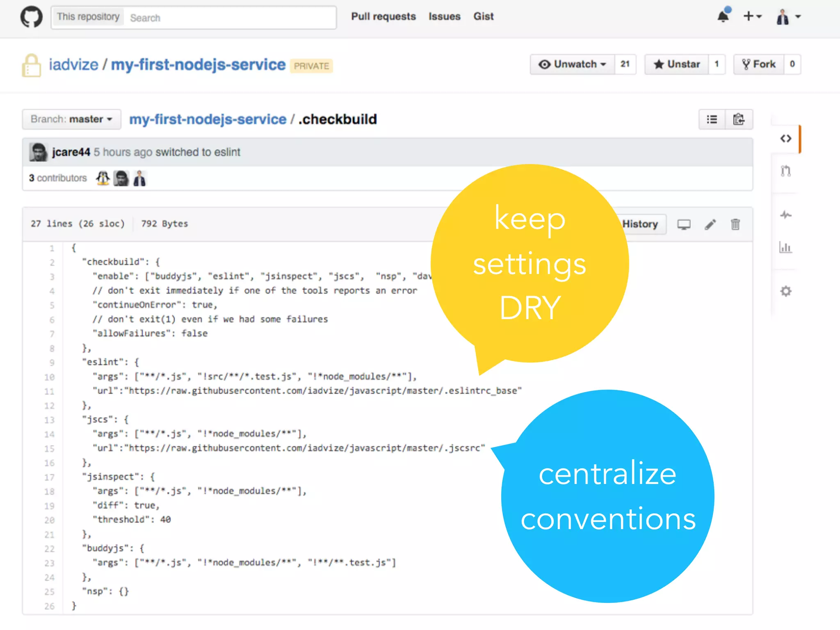Edit file with the pencil icon
840x630 pixels.
pos(710,224)
